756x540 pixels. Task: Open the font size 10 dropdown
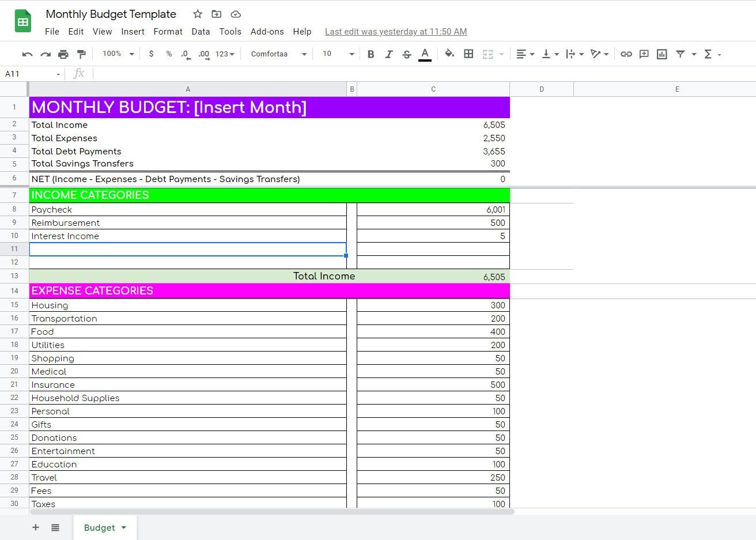338,54
